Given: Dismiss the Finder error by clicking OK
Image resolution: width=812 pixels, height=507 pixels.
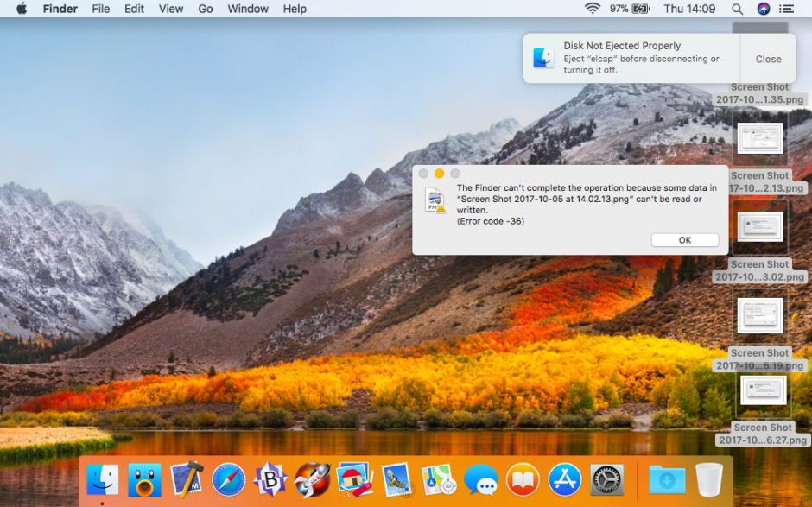Looking at the screenshot, I should coord(685,239).
